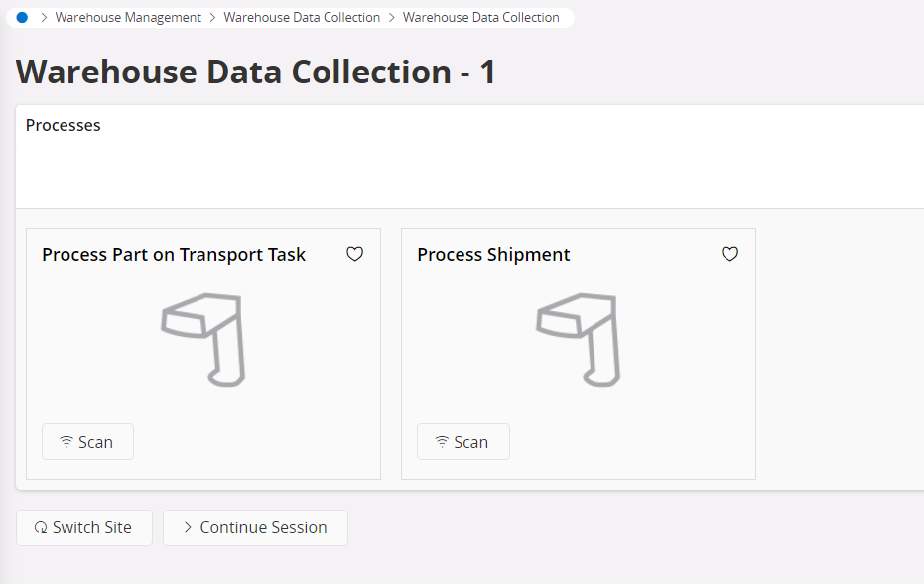The image size is (924, 584).
Task: Click refresh icon on Switch Site button
Action: pyautogui.click(x=41, y=528)
